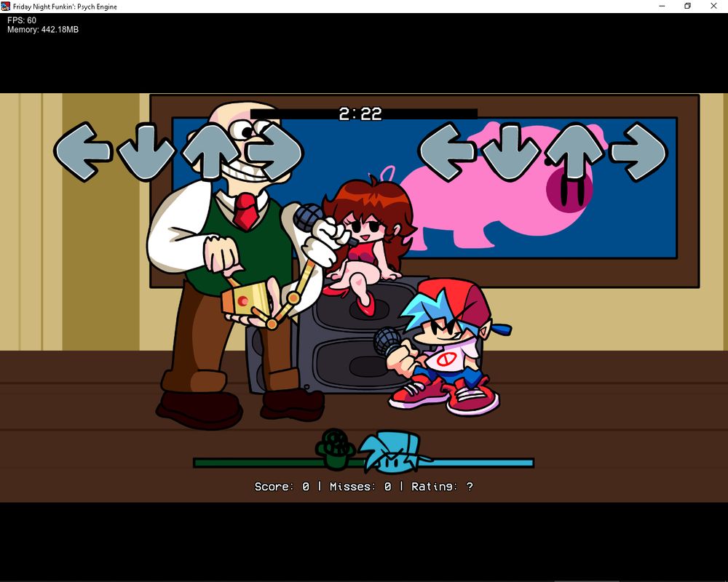Click the Misses: 0 text
The height and width of the screenshot is (582, 728).
[360, 487]
